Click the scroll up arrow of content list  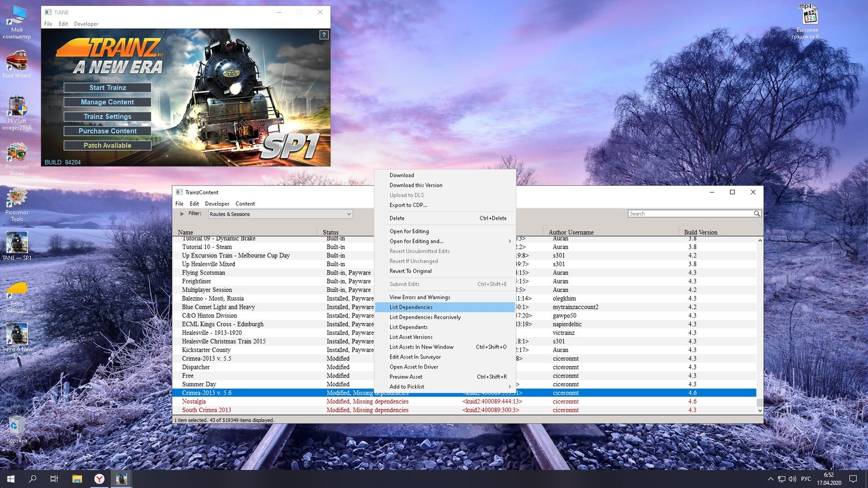point(760,240)
